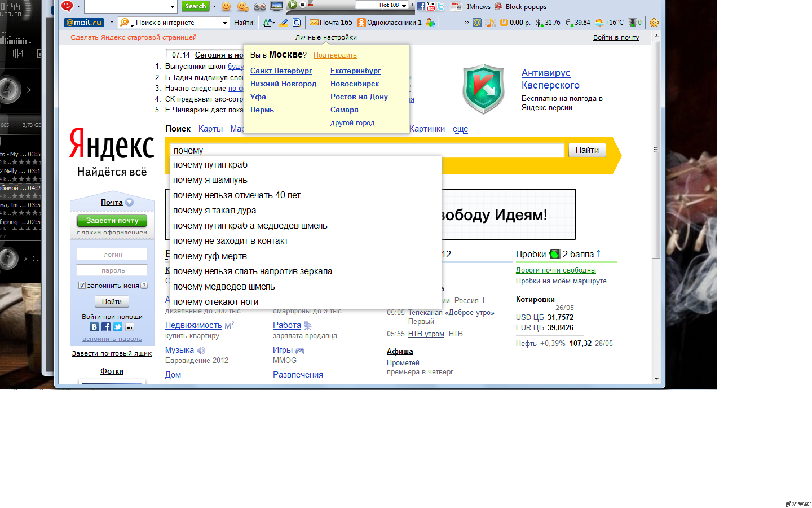Click the Kaspersky antivirus shield image
812x508 pixels.
click(x=483, y=89)
